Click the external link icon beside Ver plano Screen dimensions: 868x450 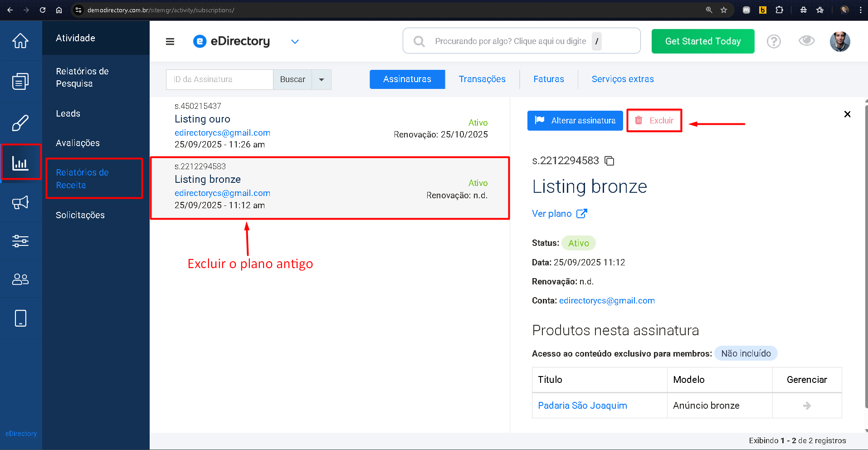tap(582, 214)
